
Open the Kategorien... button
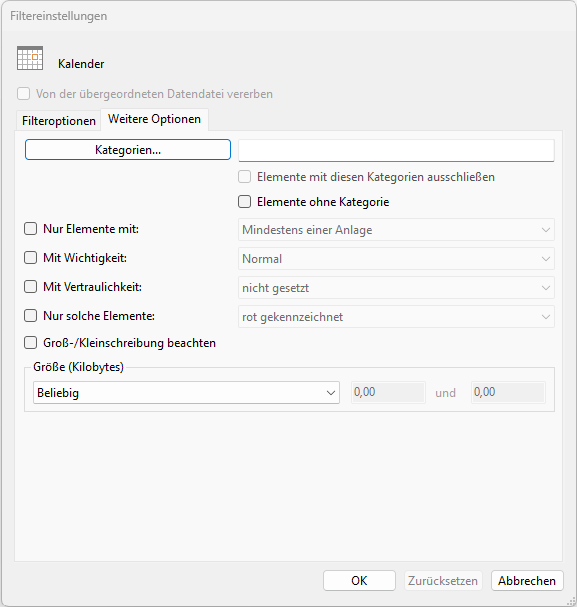[x=128, y=149]
